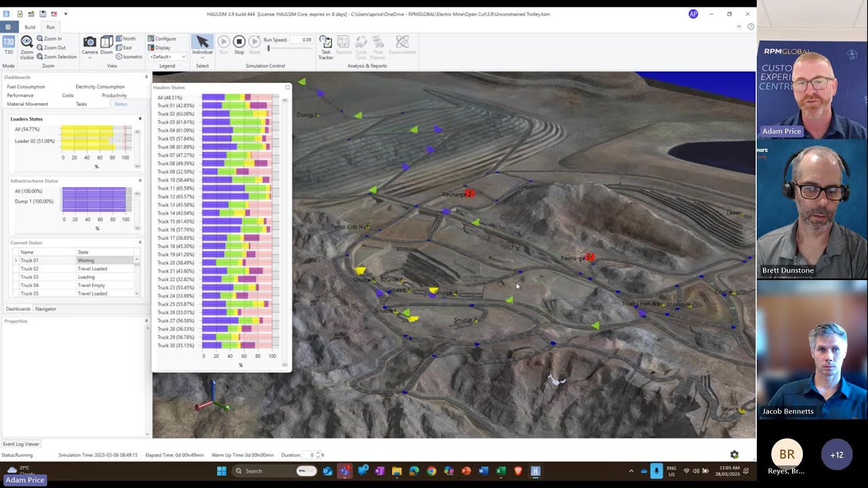868x488 pixels.
Task: Open the Task Tracker
Action: tap(325, 47)
